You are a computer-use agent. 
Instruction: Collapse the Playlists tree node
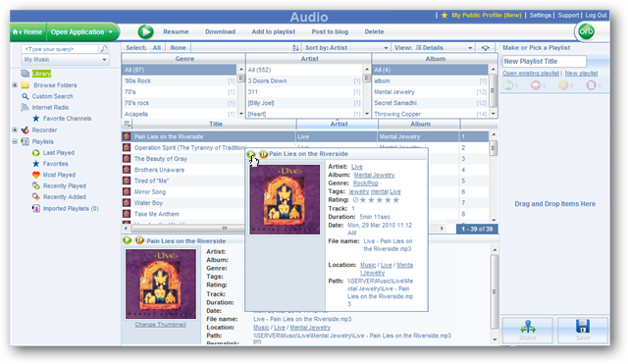point(15,141)
